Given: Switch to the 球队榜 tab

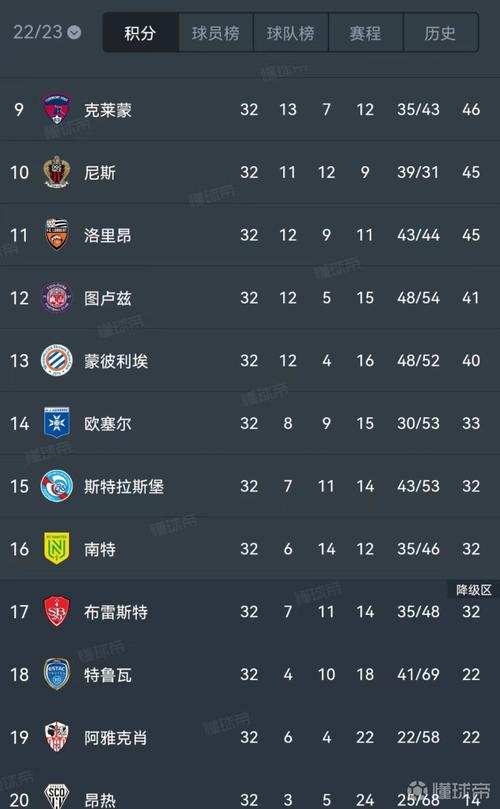Looking at the screenshot, I should [291, 33].
